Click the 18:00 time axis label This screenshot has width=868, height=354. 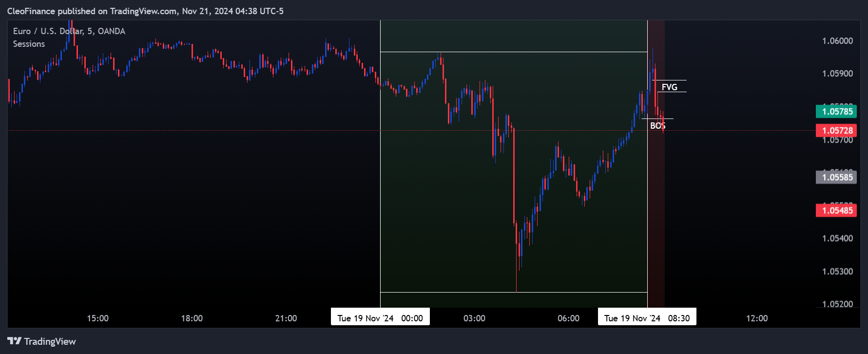192,318
